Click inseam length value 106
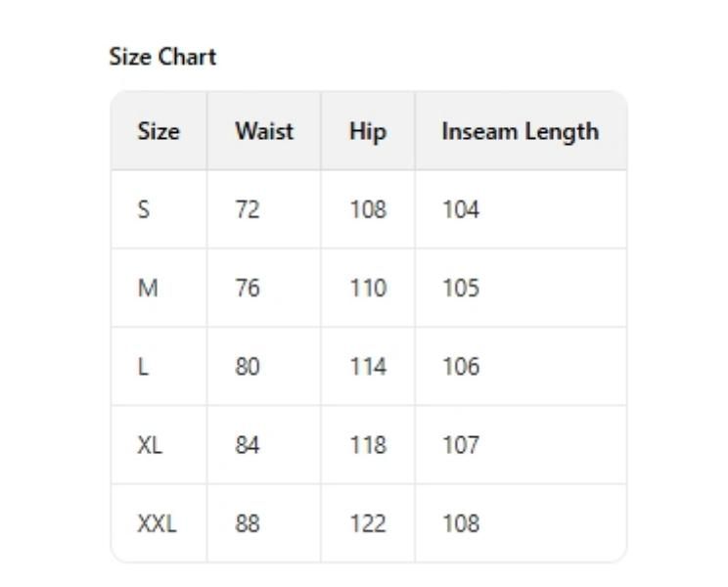 (461, 367)
